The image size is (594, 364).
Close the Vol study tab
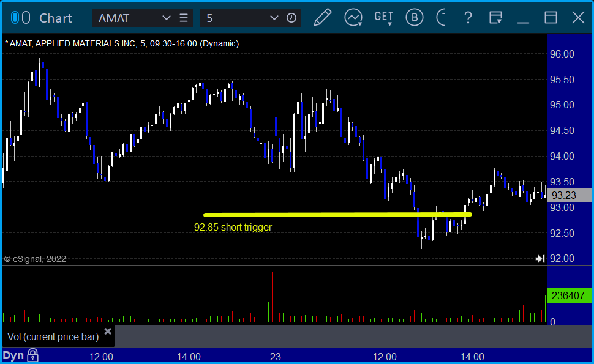click(108, 332)
